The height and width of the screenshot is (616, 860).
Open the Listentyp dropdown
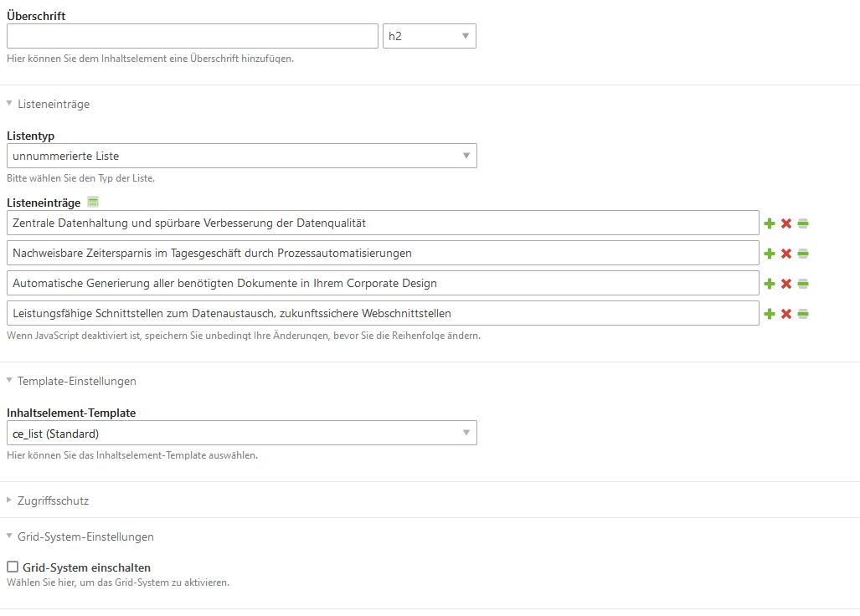[241, 156]
